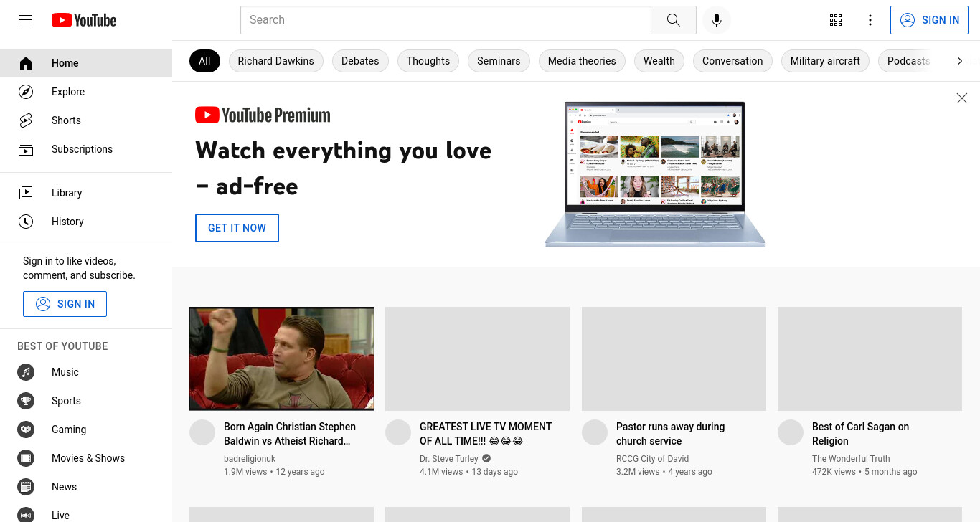This screenshot has width=980, height=522.
Task: Click inside the Search field
Action: [x=446, y=20]
